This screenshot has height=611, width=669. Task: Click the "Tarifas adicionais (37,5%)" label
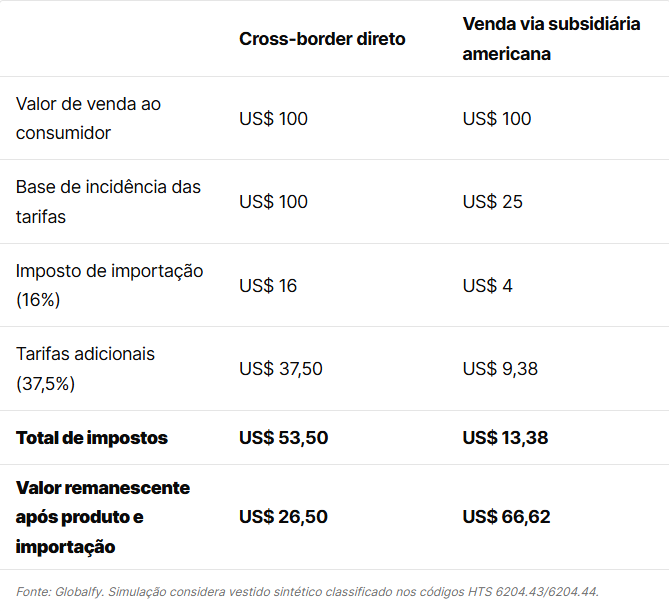coord(85,369)
